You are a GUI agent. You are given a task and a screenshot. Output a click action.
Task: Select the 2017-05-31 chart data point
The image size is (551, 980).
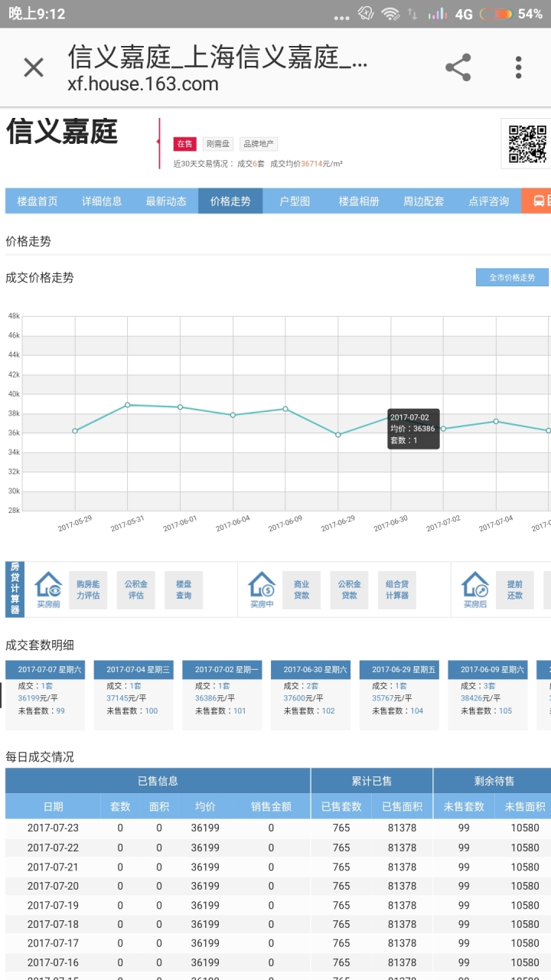128,405
